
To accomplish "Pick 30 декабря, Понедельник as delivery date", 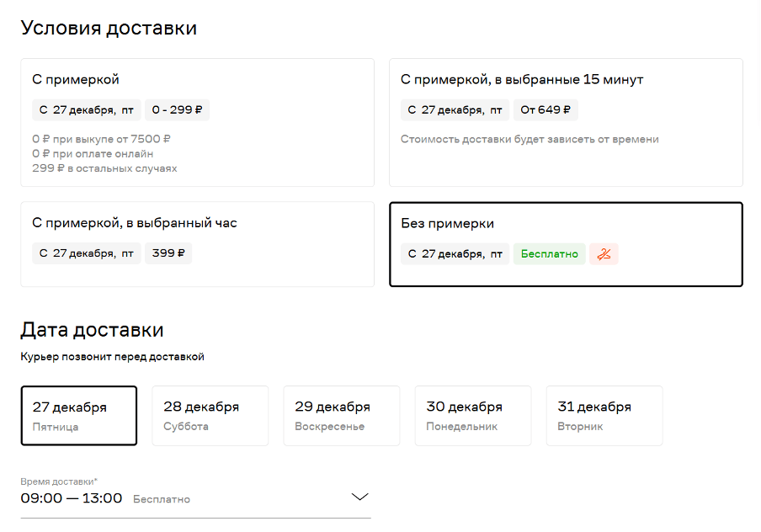I will pos(472,416).
